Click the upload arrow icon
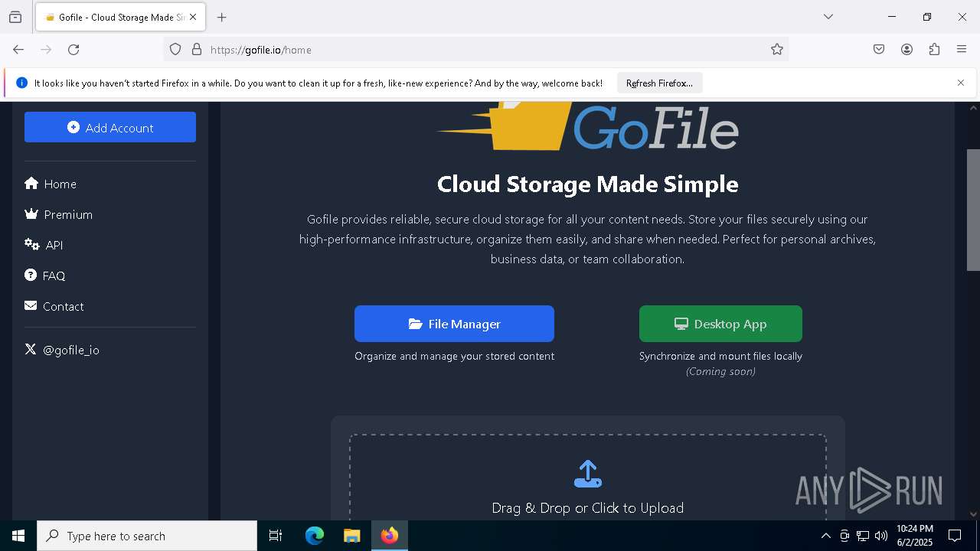This screenshot has height=551, width=980. click(x=588, y=474)
